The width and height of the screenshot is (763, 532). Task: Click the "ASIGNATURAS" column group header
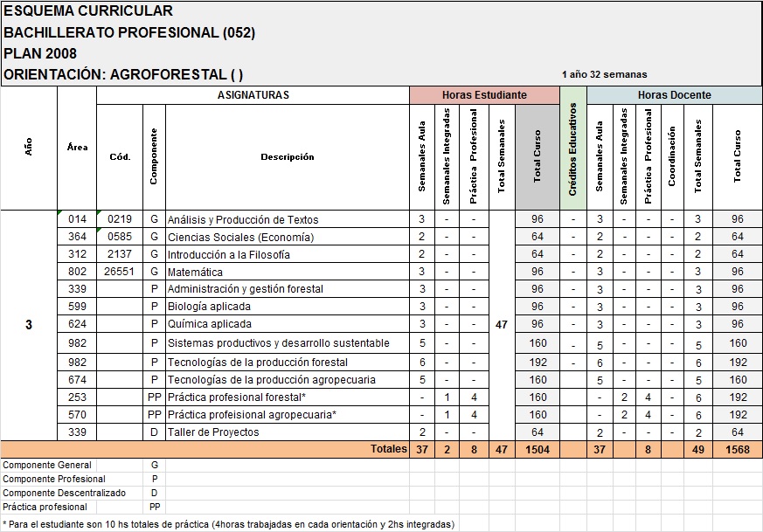tap(253, 95)
